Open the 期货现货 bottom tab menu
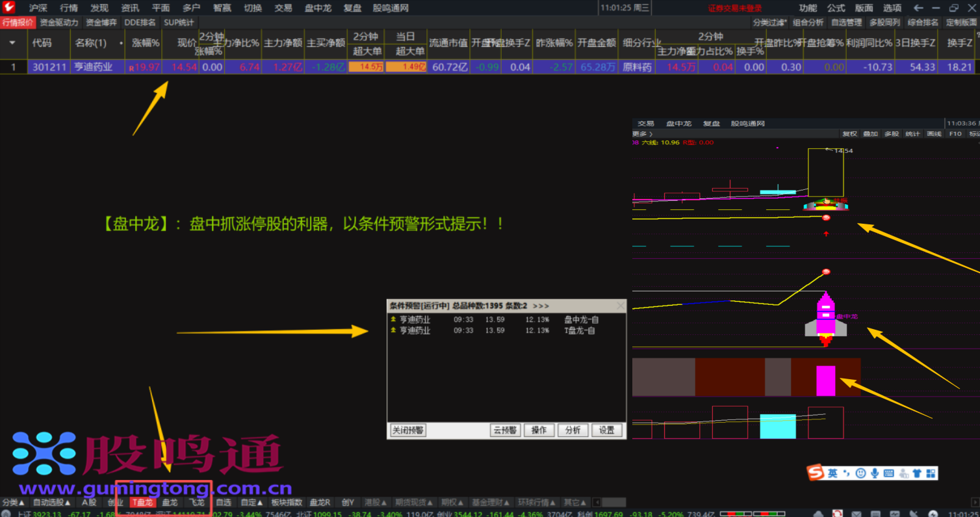The width and height of the screenshot is (980, 517). pos(415,502)
